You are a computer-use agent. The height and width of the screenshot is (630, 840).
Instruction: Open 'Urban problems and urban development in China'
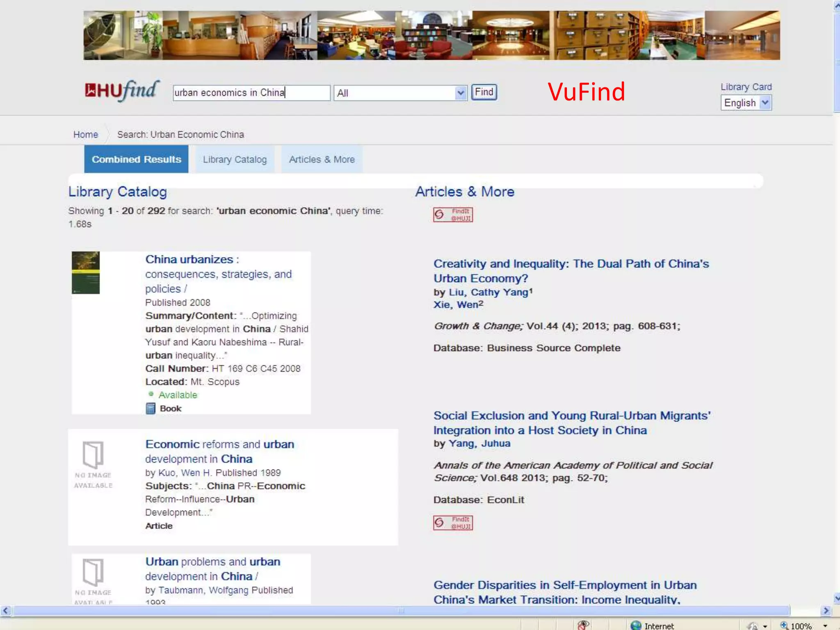click(213, 569)
